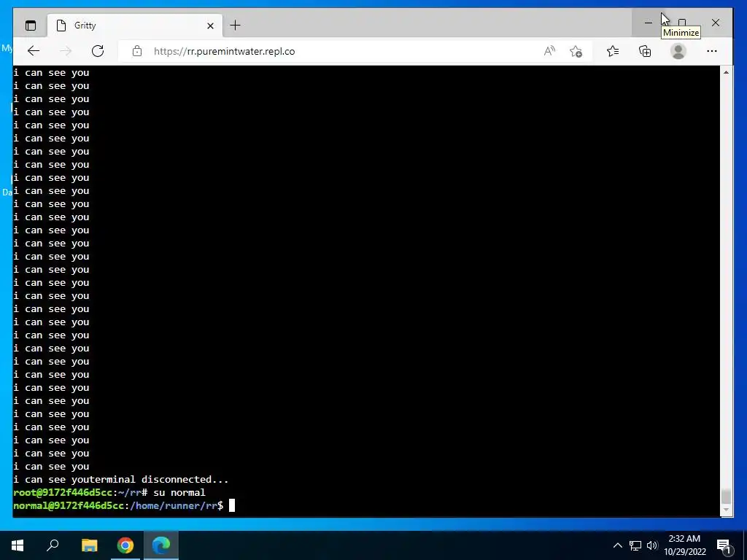Open the browser profile avatar

(678, 51)
